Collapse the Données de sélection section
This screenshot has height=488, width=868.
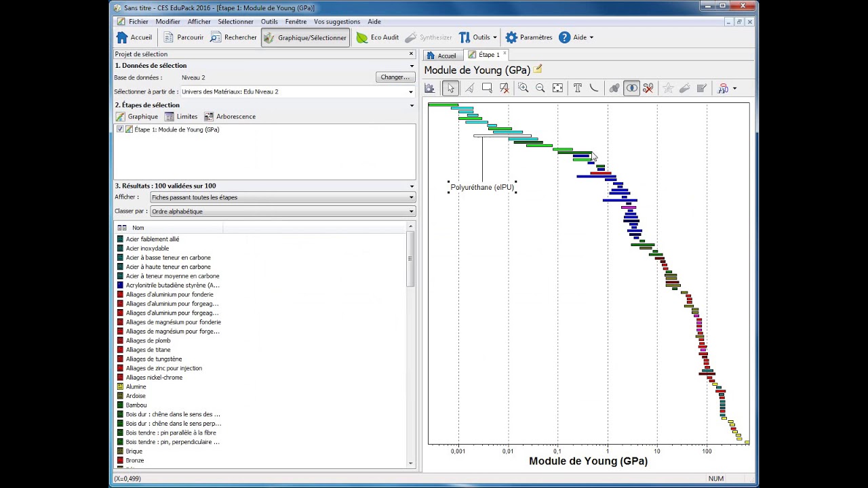(411, 66)
